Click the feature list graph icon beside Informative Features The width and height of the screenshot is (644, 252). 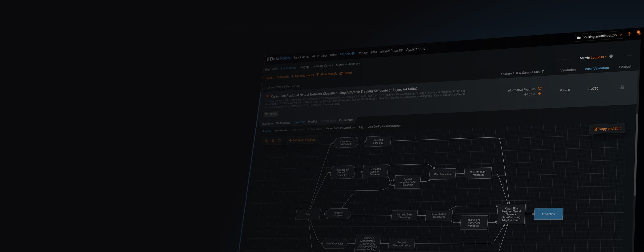(540, 89)
